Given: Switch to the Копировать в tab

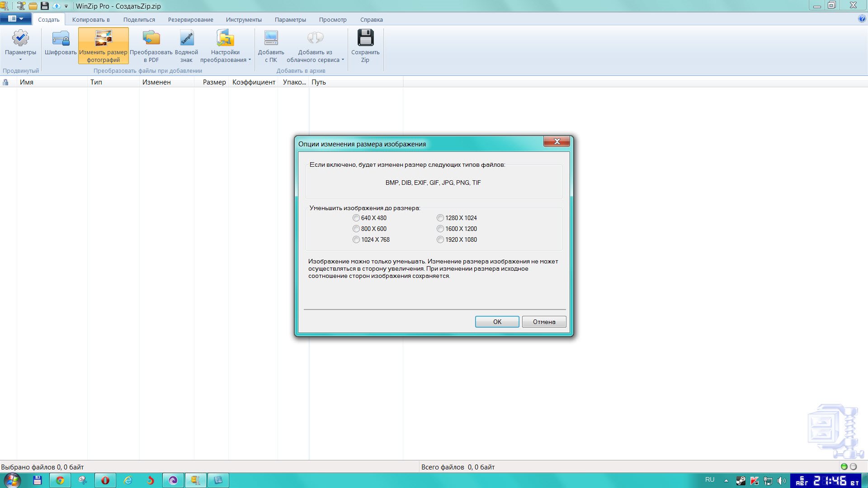Looking at the screenshot, I should click(x=91, y=19).
